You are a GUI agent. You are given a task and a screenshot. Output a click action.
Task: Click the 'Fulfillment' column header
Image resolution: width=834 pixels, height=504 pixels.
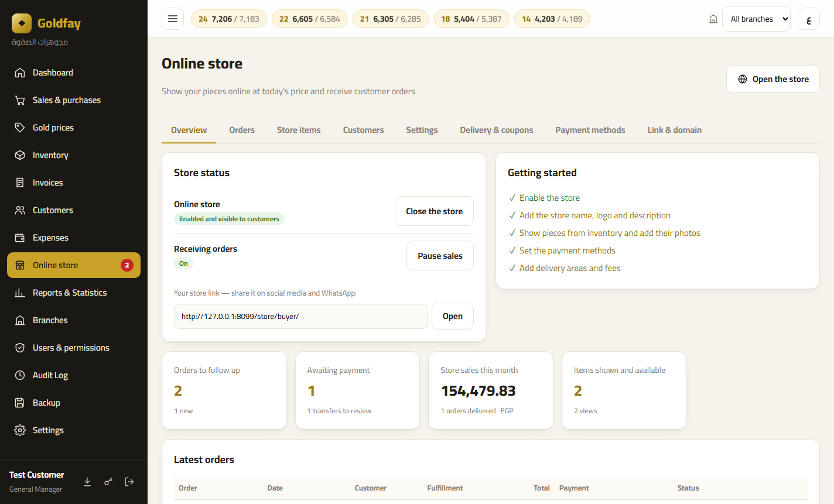[x=445, y=488]
